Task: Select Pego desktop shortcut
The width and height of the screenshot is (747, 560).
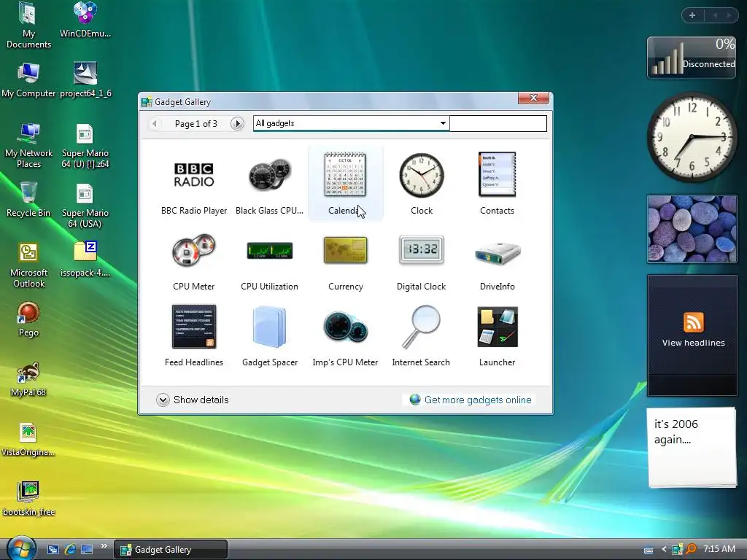Action: pos(28,319)
